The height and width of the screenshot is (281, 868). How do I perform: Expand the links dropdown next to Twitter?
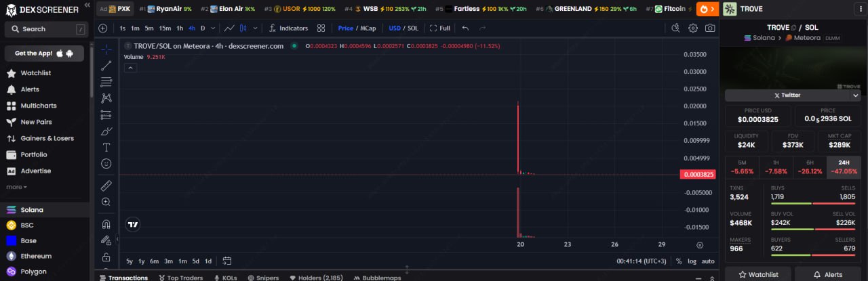(856, 95)
